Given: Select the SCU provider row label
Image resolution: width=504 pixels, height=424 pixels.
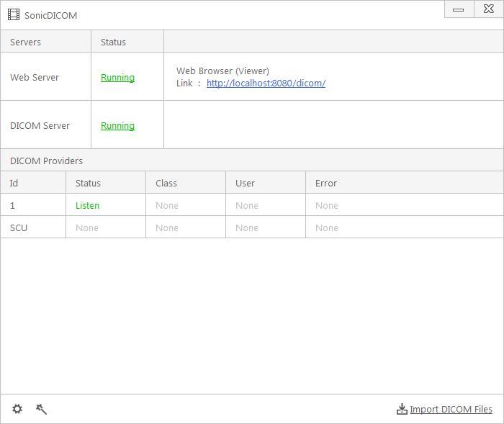Looking at the screenshot, I should coord(19,228).
